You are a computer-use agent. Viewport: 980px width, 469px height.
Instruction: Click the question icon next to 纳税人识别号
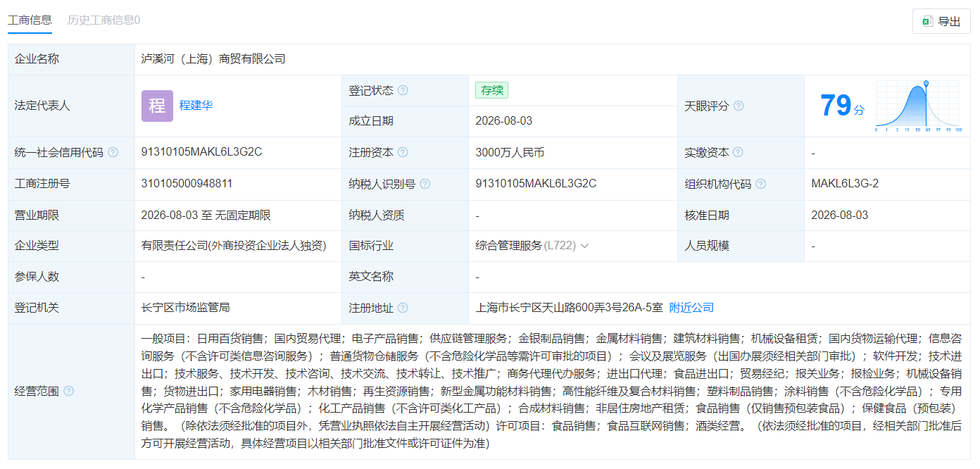pyautogui.click(x=425, y=184)
